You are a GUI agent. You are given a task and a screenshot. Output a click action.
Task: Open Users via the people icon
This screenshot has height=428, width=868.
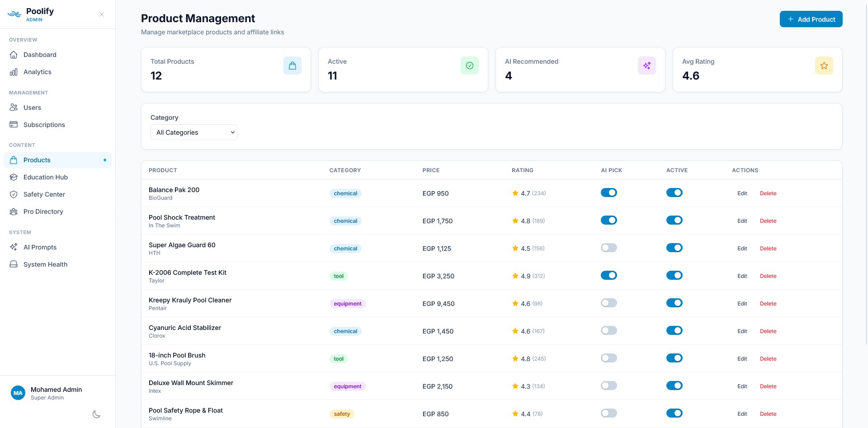[x=14, y=108]
